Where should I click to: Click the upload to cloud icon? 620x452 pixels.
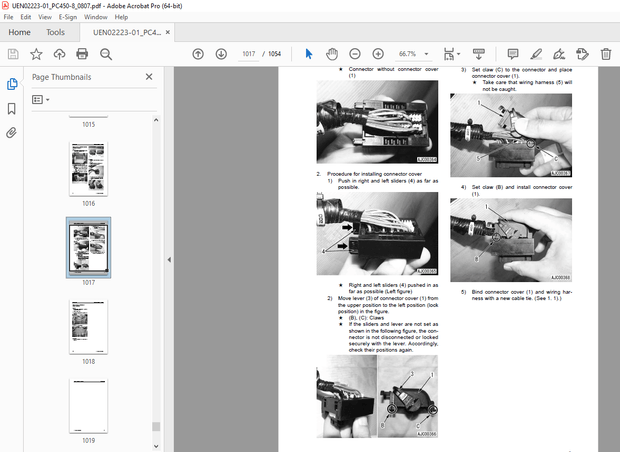59,54
